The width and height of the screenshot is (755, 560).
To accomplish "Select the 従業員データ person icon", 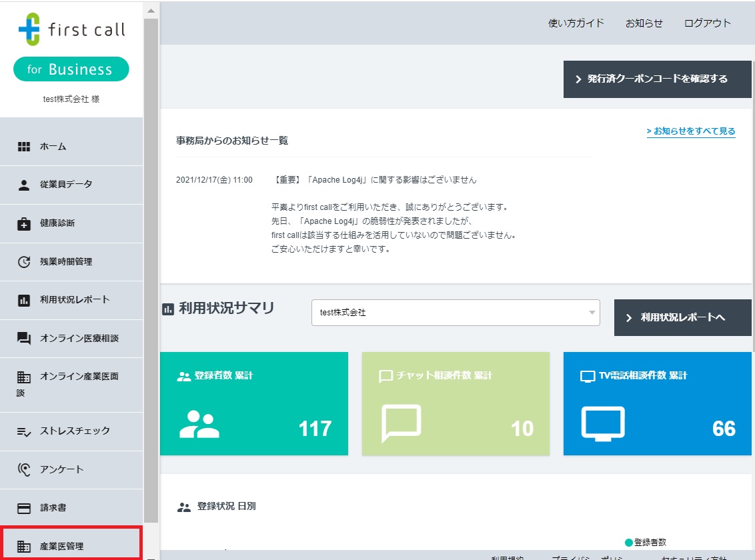I will point(23,185).
